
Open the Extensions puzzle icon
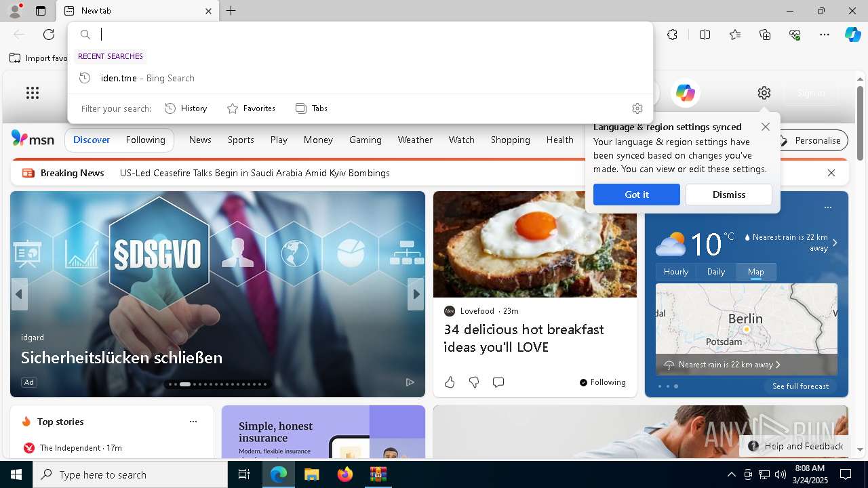click(x=672, y=35)
